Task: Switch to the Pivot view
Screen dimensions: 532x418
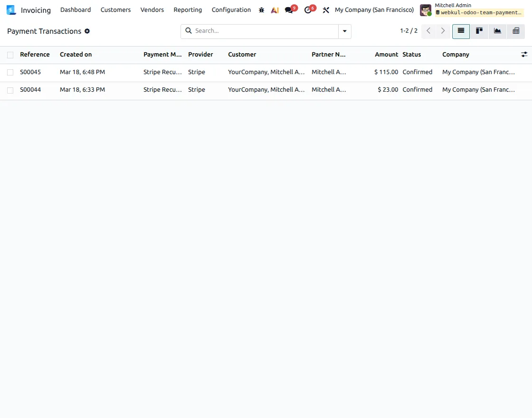Action: tap(516, 31)
